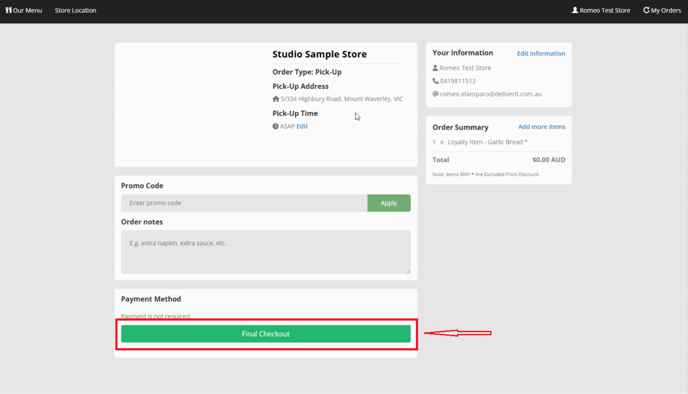The image size is (688, 394).
Task: Click the Highbury Road pick-up address text
Action: (x=341, y=99)
